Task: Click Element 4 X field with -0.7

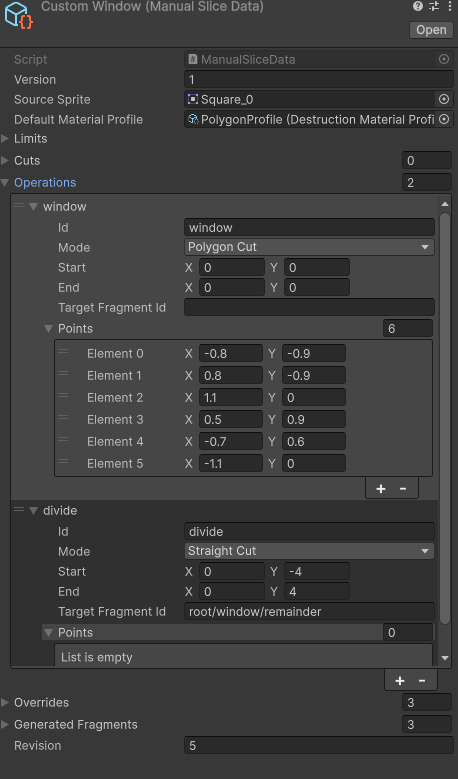Action: (x=231, y=441)
